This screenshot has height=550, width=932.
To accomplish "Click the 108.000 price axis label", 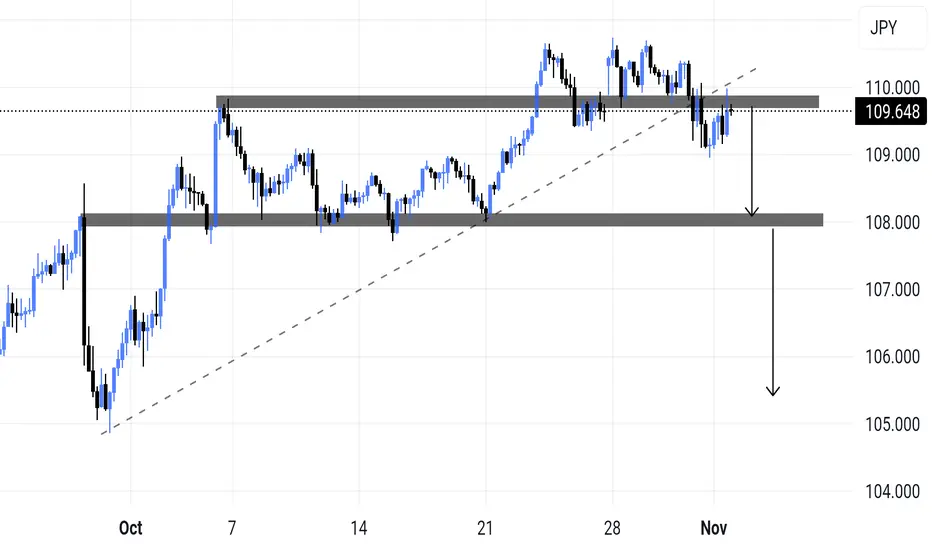I will pos(893,222).
